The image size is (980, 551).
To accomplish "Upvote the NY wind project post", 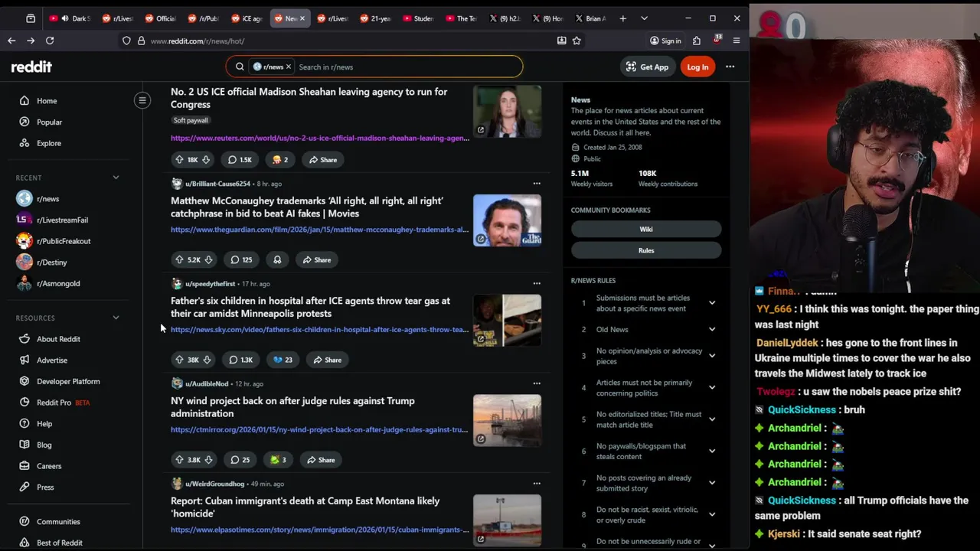I will (179, 460).
